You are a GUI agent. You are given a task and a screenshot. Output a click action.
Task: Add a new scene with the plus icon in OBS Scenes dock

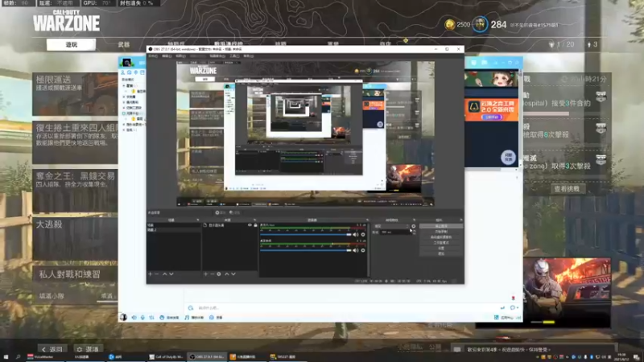click(151, 274)
